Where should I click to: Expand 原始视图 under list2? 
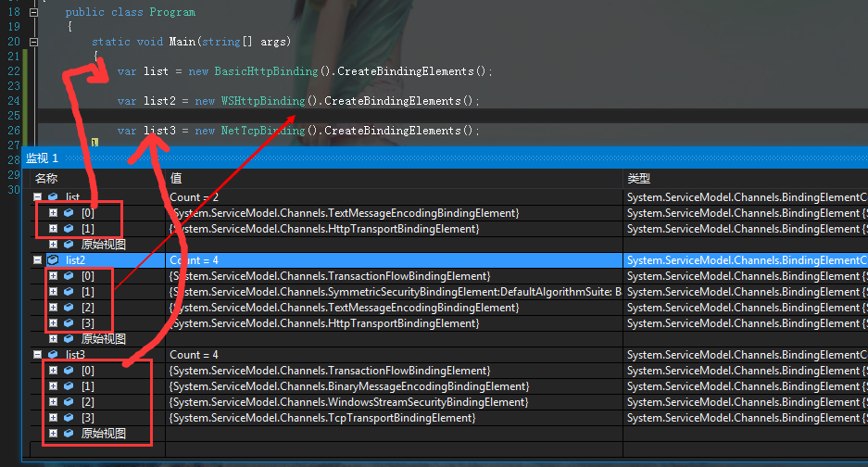click(x=53, y=338)
